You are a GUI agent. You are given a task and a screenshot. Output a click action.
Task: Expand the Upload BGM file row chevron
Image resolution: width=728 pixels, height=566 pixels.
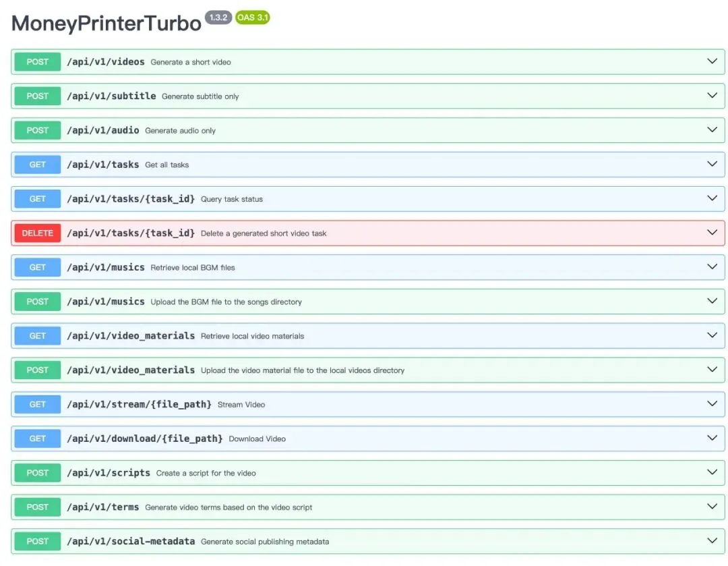[712, 301]
